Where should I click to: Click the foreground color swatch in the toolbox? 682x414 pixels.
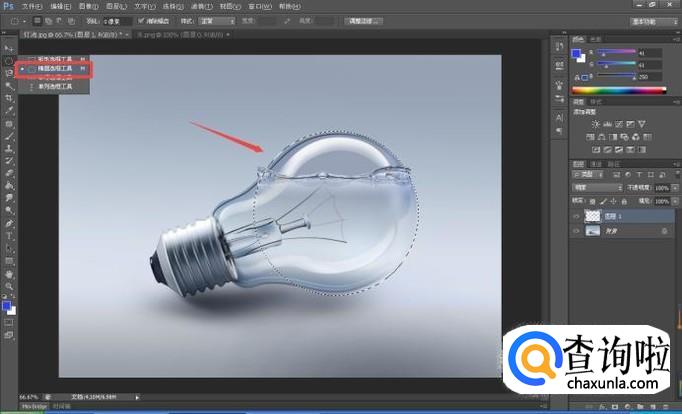(x=7, y=305)
